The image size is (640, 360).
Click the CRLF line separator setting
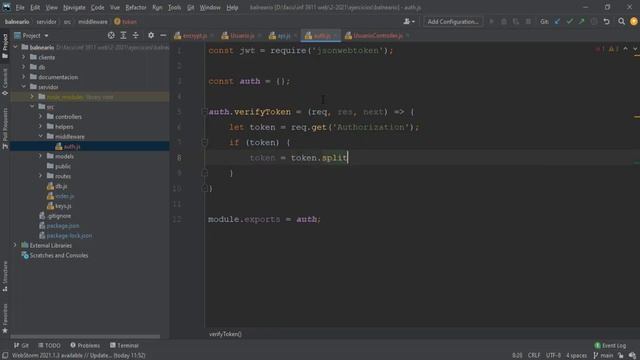[534, 356]
